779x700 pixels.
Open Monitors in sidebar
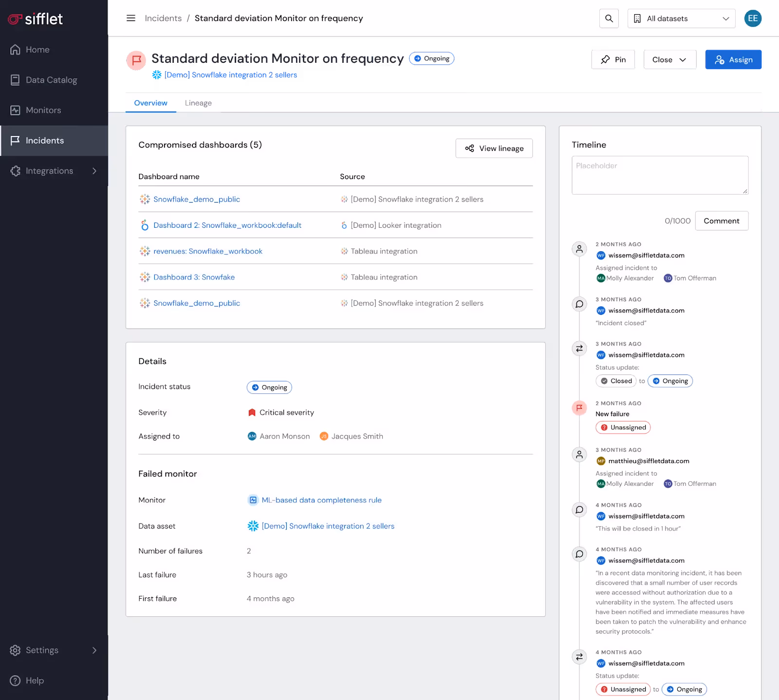tap(54, 110)
